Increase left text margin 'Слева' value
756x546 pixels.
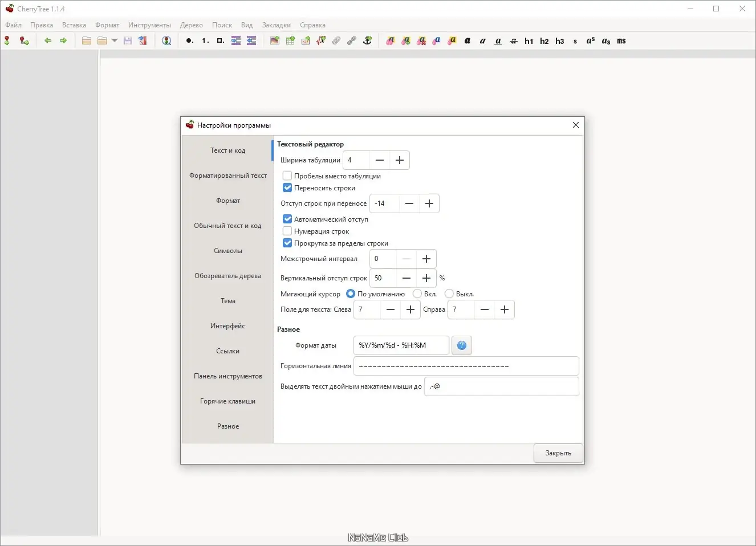pos(410,309)
